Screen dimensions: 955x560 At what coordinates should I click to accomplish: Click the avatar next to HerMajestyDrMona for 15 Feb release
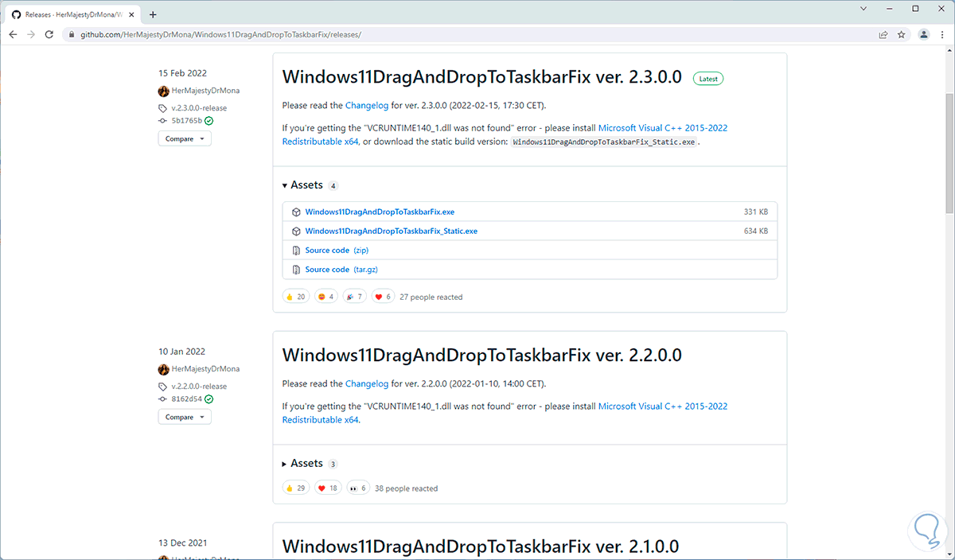164,91
